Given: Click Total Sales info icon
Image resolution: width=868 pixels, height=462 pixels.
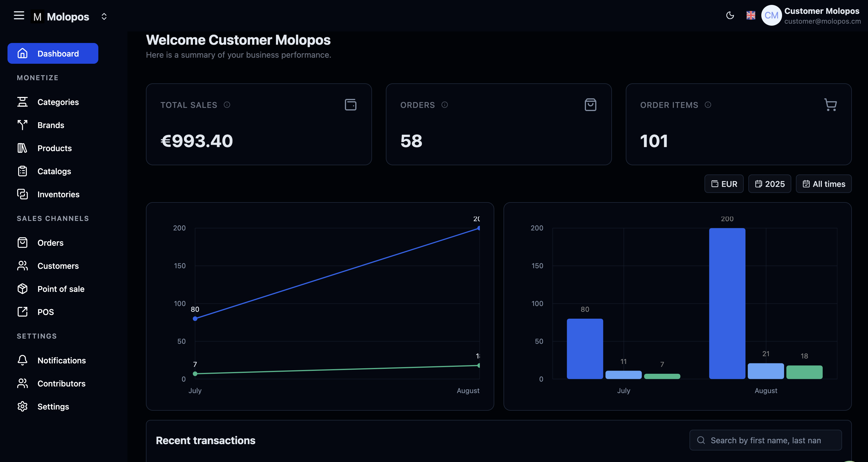Looking at the screenshot, I should pyautogui.click(x=227, y=105).
